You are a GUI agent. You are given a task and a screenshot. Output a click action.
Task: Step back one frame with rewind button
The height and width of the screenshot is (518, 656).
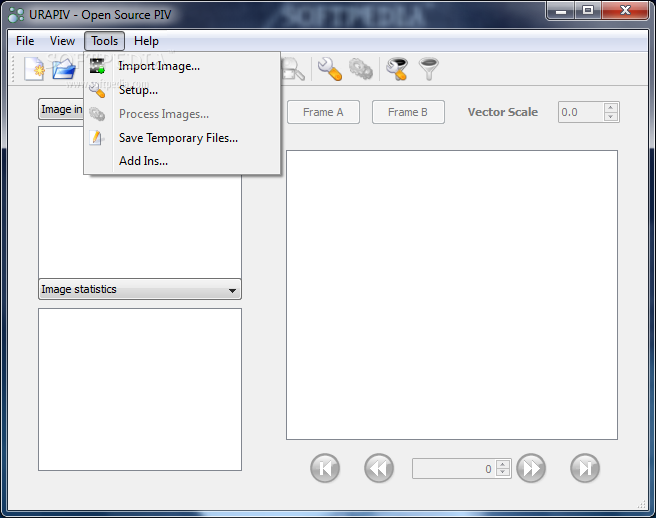[x=379, y=468]
